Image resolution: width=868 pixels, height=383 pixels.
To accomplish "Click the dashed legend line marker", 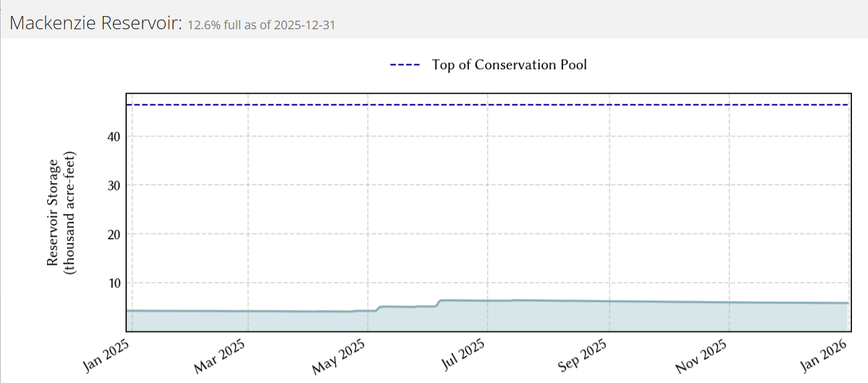I will click(x=405, y=65).
